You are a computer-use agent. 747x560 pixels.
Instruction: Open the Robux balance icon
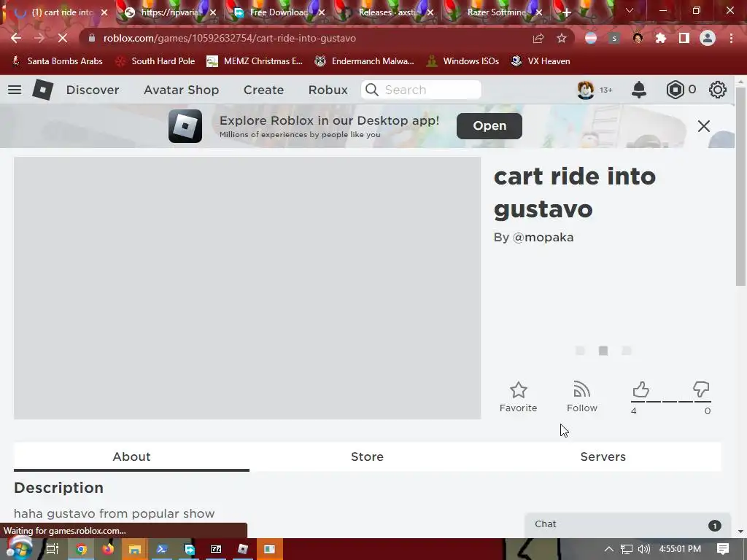pos(675,90)
